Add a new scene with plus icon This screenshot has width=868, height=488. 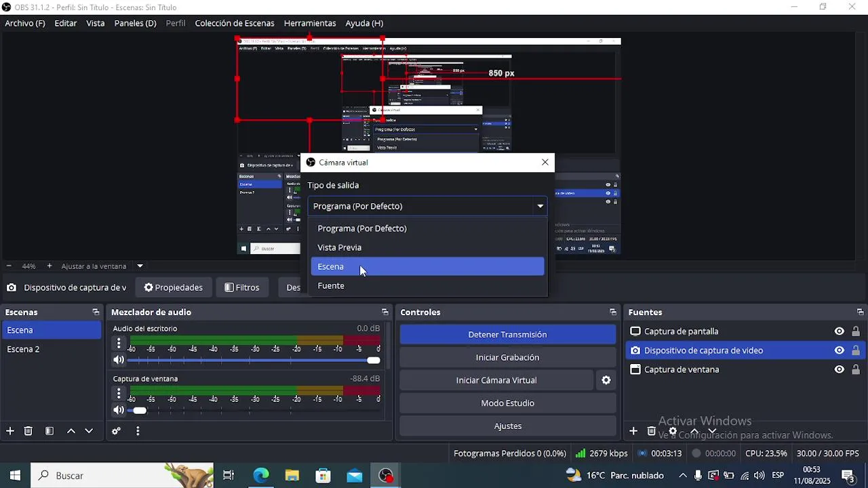[10, 431]
